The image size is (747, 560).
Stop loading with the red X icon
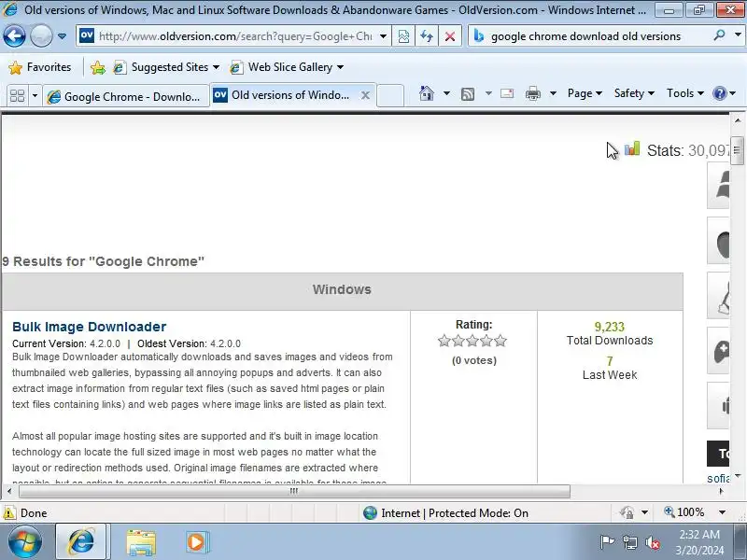tap(450, 36)
